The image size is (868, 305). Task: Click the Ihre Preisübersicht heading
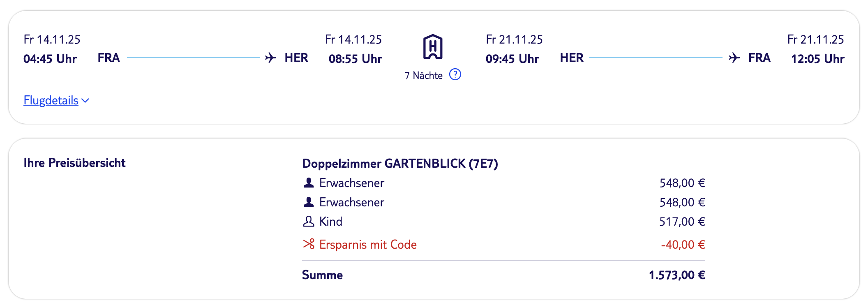(74, 163)
